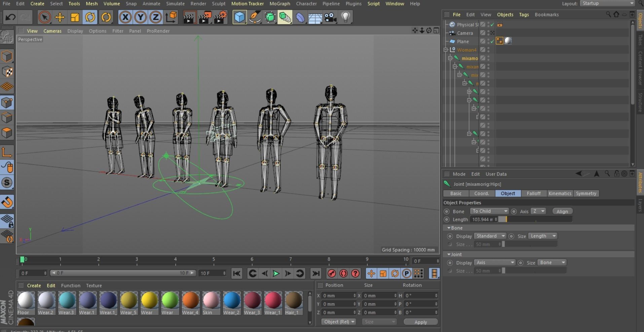Viewport: 644px width, 332px height.
Task: Toggle Z axis lock
Action: (155, 17)
